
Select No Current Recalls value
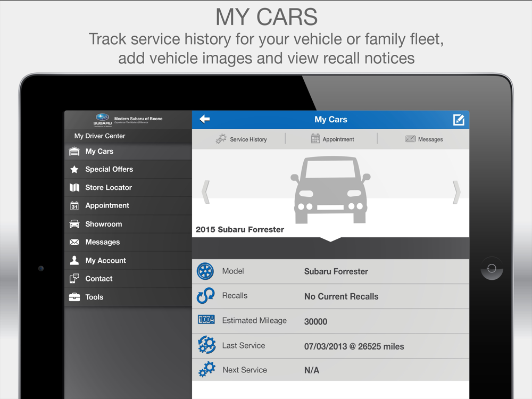[341, 296]
